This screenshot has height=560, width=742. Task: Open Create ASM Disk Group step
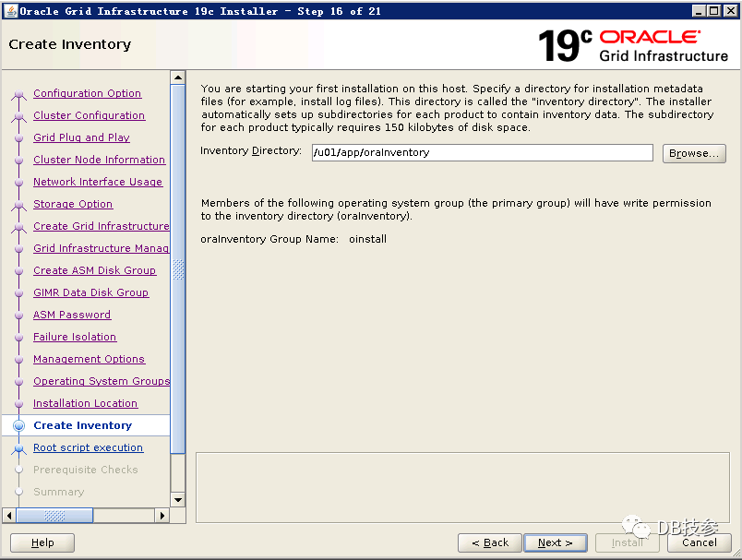(x=94, y=270)
